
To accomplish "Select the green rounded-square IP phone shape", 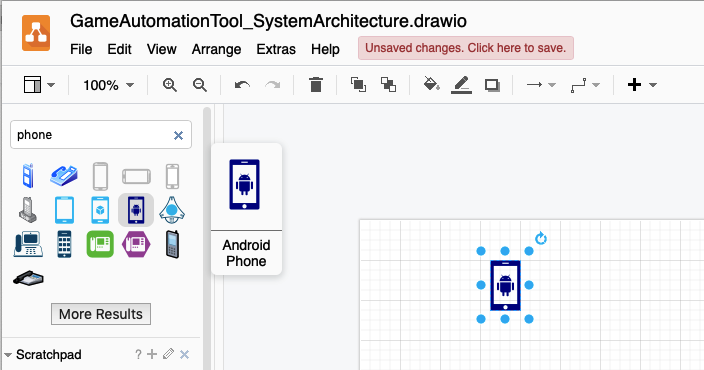I will (x=100, y=244).
